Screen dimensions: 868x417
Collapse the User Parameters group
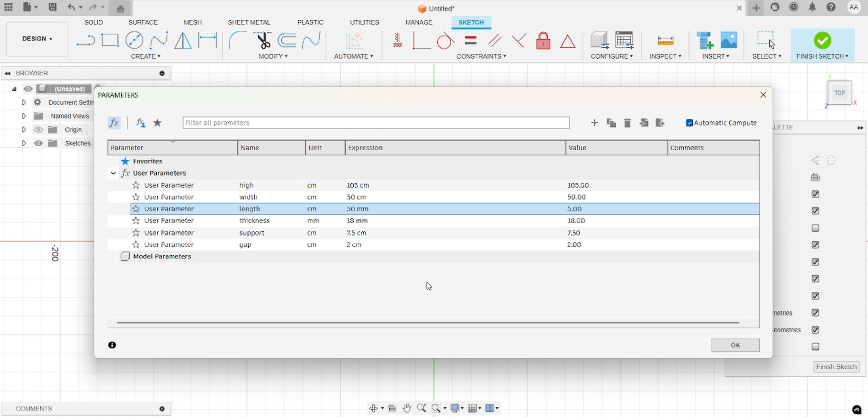(x=113, y=173)
